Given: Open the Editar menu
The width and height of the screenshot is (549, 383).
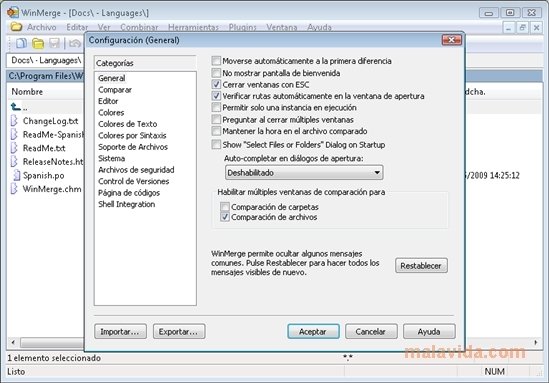Looking at the screenshot, I should (x=77, y=27).
